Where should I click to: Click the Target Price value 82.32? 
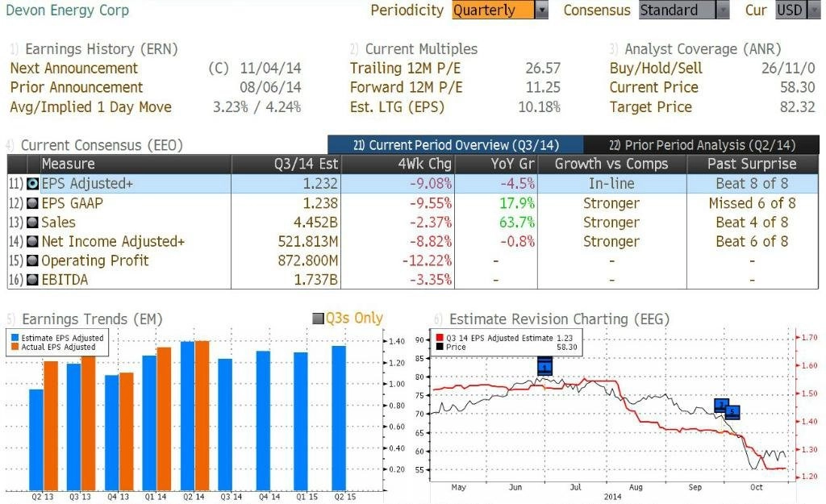798,107
